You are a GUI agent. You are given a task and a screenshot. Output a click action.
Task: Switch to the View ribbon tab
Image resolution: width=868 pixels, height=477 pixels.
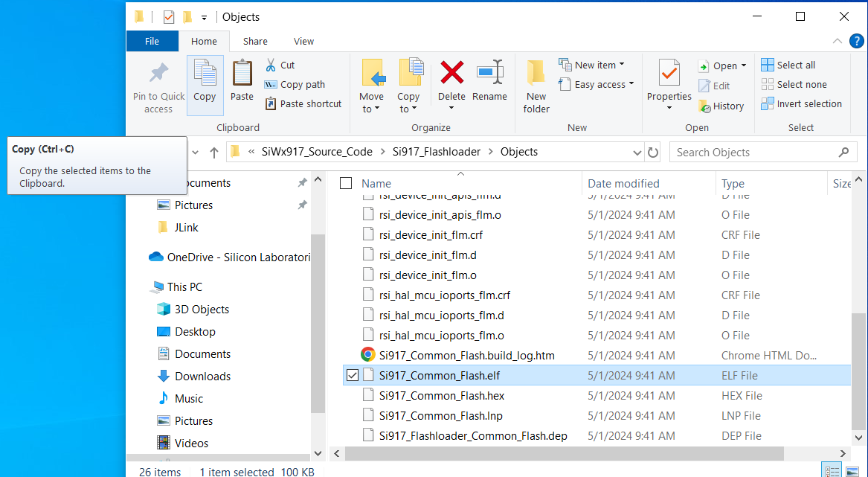pos(303,41)
